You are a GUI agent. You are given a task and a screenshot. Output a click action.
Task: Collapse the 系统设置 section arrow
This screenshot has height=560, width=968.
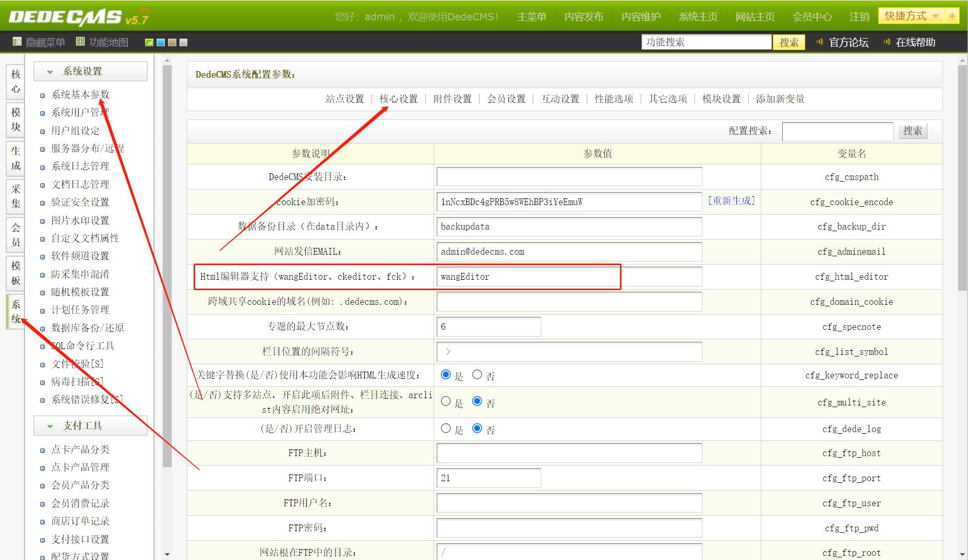coord(50,72)
